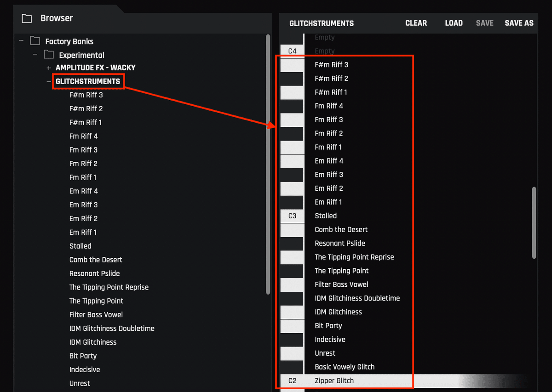Select the Indecisive slot in the bank panel

330,340
